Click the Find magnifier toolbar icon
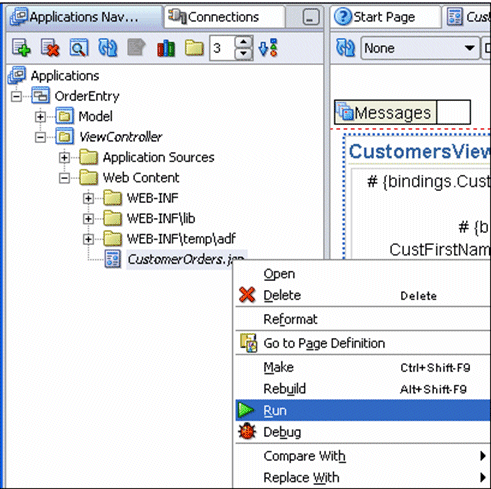 coord(79,48)
